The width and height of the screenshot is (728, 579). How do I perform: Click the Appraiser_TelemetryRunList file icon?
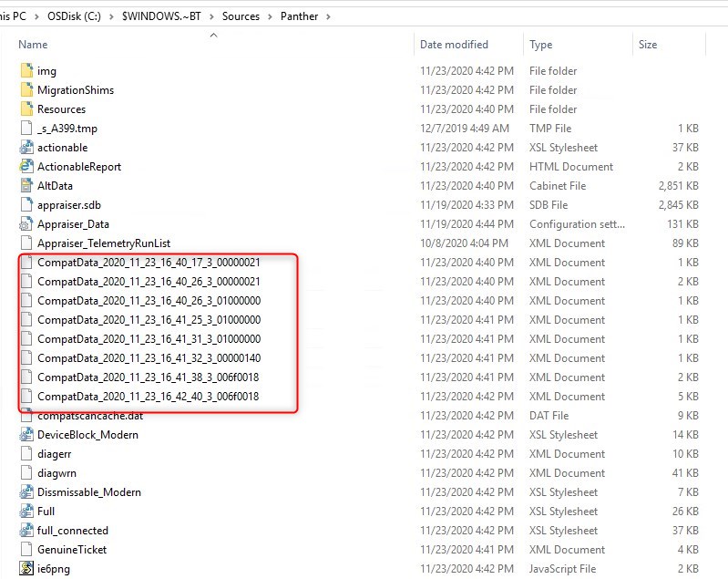pos(27,243)
